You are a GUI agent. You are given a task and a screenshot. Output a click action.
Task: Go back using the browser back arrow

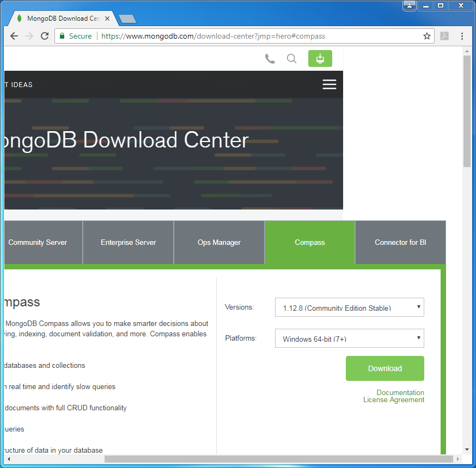point(14,36)
